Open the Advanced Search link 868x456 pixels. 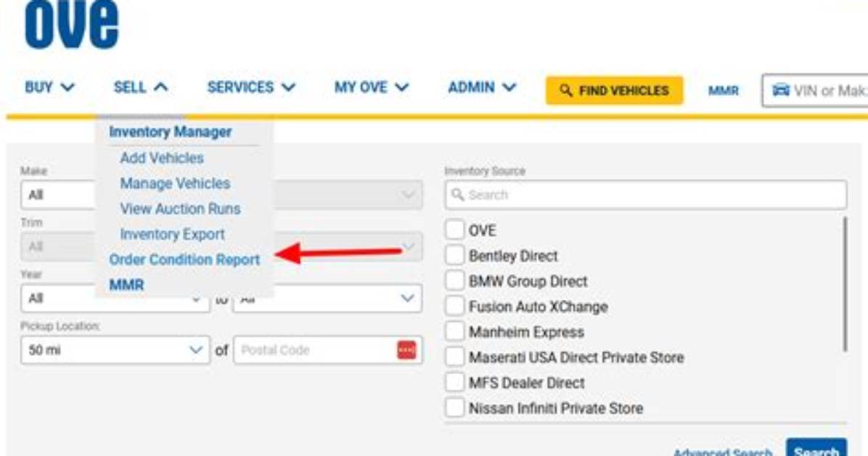722,452
